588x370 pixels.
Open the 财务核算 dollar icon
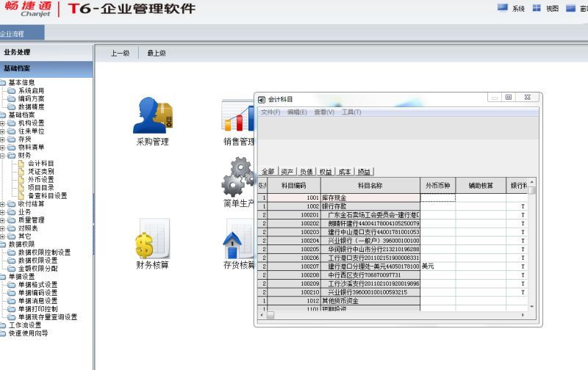tap(153, 239)
